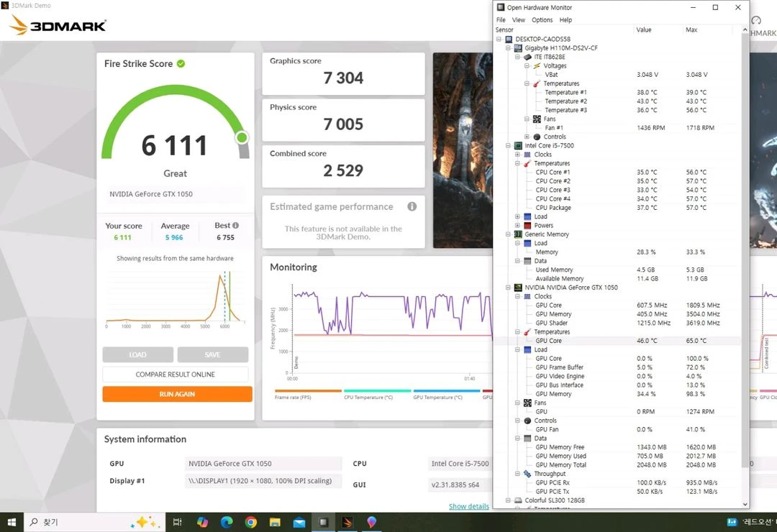Click the Fire Strike scene thumbnail image
The height and width of the screenshot is (532, 777).
point(463,150)
